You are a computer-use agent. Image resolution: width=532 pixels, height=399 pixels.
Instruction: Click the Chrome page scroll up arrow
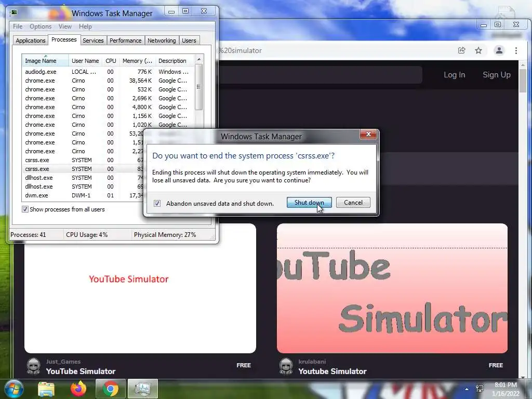click(x=523, y=64)
